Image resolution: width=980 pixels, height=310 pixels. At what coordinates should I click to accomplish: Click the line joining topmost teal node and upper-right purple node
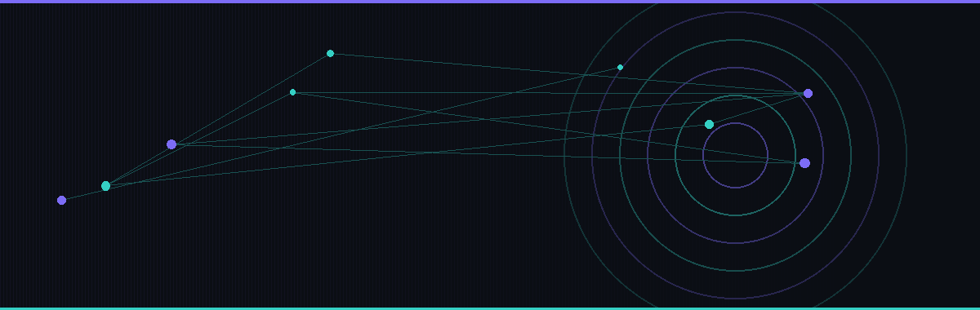point(568,73)
